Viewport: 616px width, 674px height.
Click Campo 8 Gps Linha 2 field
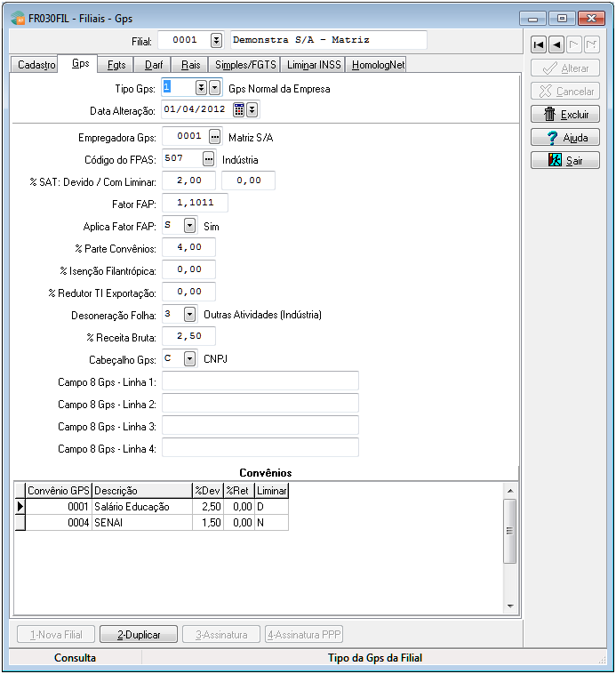click(x=260, y=403)
